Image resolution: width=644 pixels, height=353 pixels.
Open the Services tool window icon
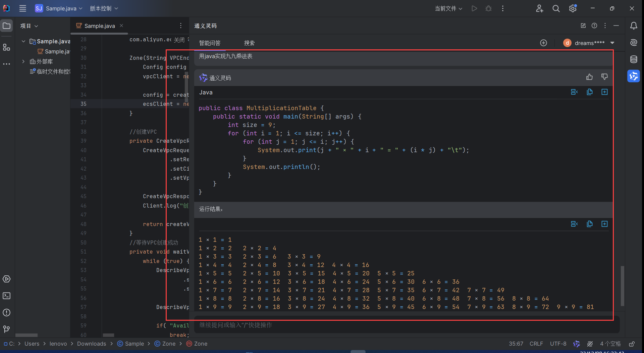[x=6, y=279]
